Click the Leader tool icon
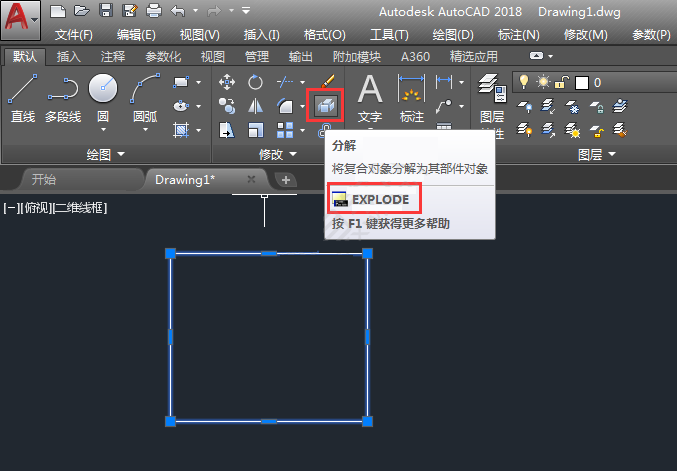The image size is (677, 471). [444, 106]
